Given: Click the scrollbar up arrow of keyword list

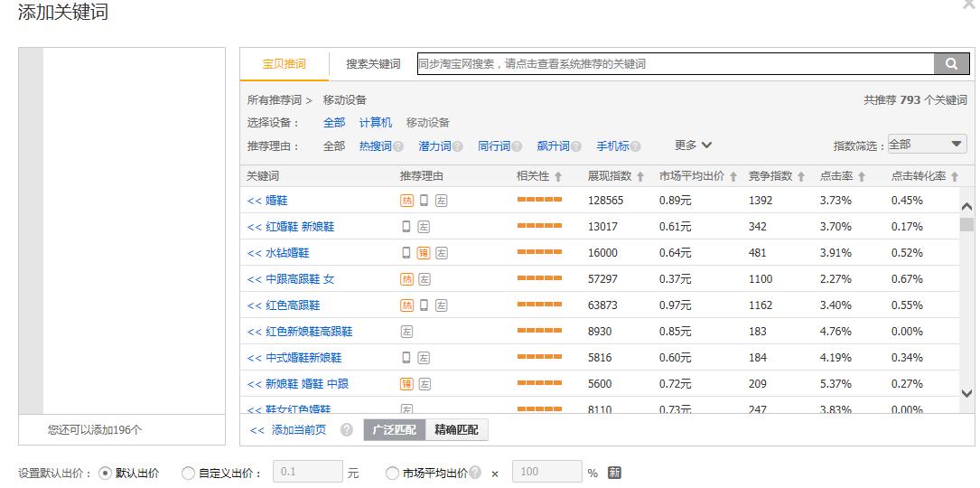Looking at the screenshot, I should point(966,206).
